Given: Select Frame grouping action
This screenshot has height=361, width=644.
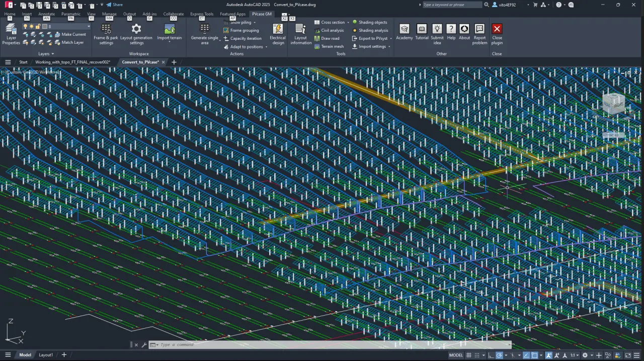Looking at the screenshot, I should [241, 30].
